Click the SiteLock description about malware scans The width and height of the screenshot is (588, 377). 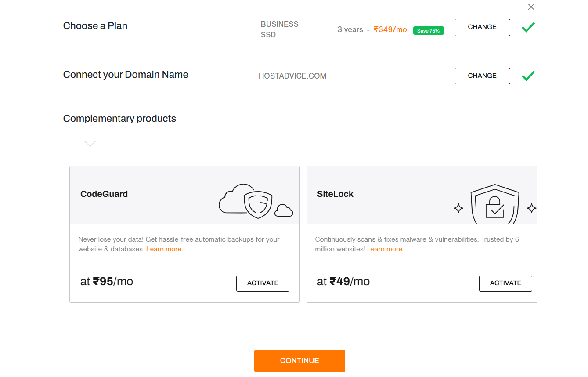coord(417,244)
